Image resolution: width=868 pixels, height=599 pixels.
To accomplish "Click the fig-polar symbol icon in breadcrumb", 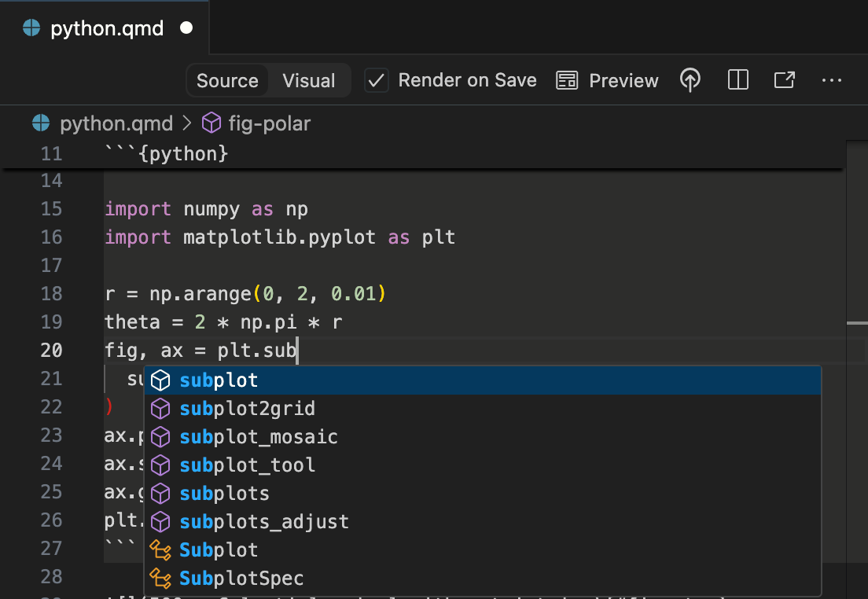I will click(211, 123).
